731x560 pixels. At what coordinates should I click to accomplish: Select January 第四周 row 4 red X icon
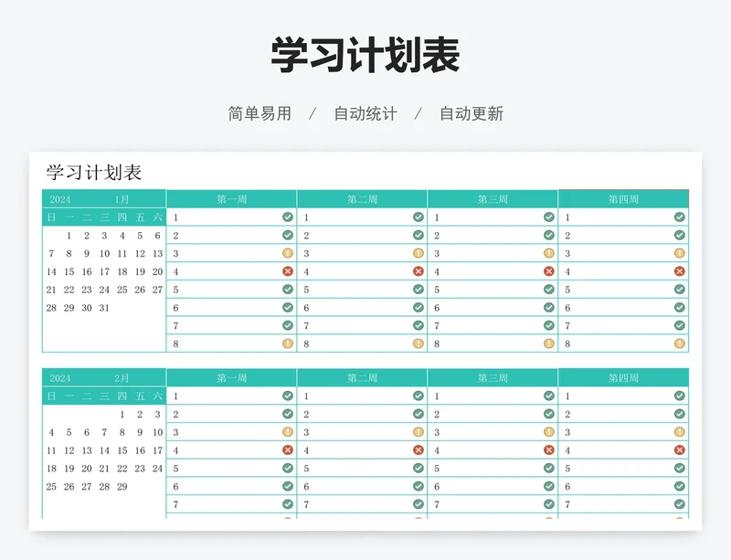tap(679, 271)
